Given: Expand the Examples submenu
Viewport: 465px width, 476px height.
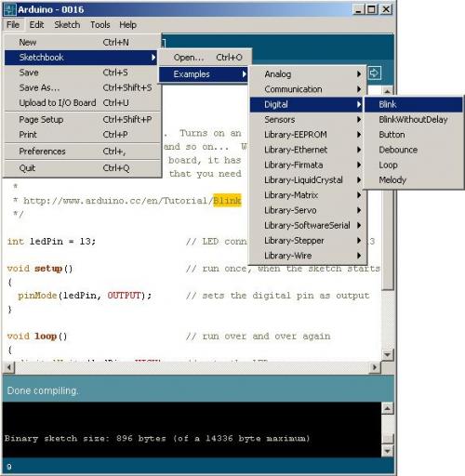Looking at the screenshot, I should click(204, 74).
